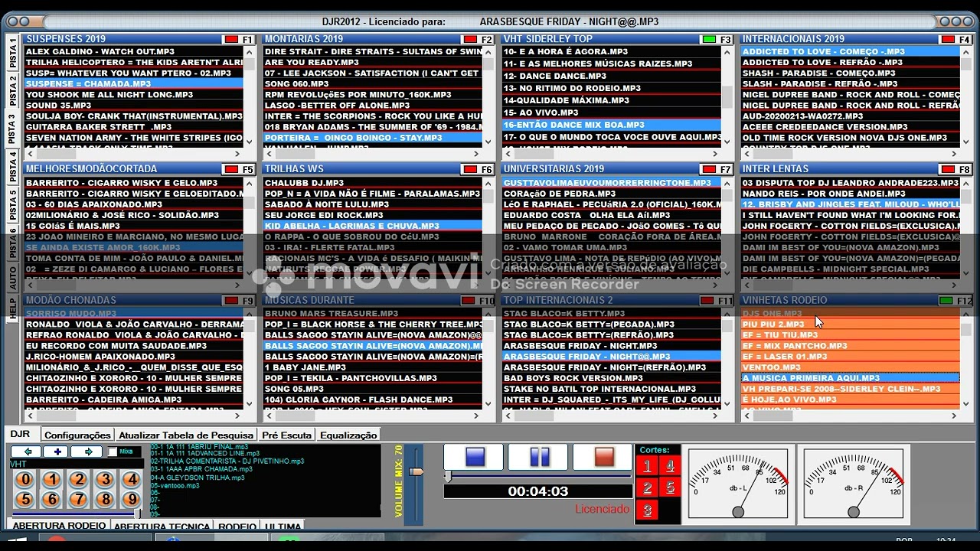The width and height of the screenshot is (980, 551).
Task: Switch to the Equalização tab
Action: [x=348, y=435]
